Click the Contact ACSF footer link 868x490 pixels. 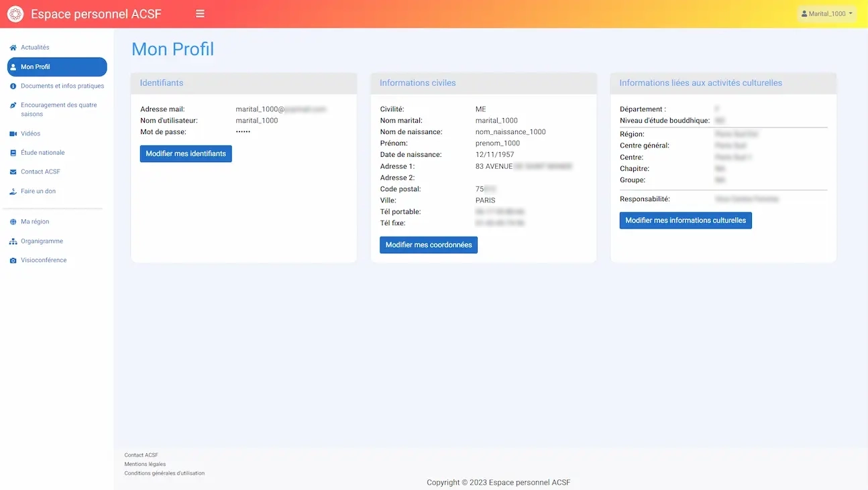pos(141,455)
